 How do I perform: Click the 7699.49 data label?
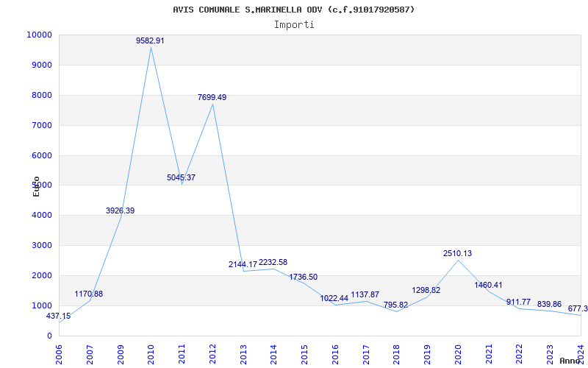tap(212, 97)
